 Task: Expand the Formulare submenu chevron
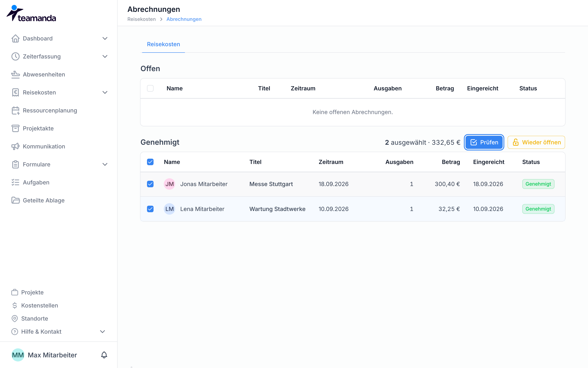[x=105, y=165]
